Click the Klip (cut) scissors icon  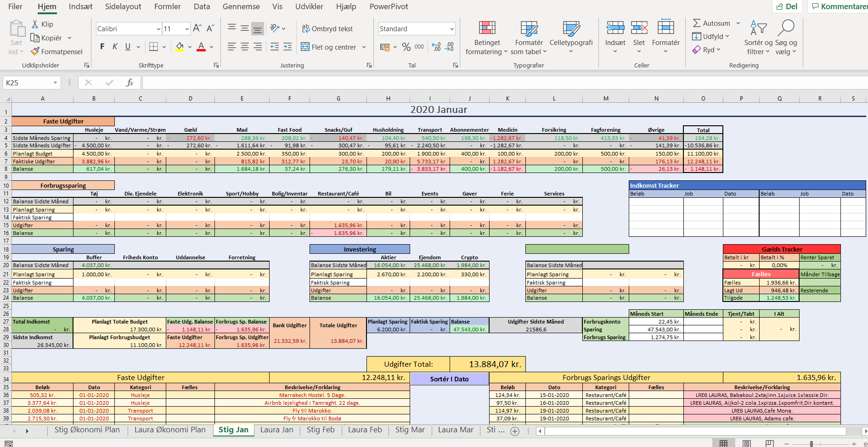pyautogui.click(x=35, y=24)
